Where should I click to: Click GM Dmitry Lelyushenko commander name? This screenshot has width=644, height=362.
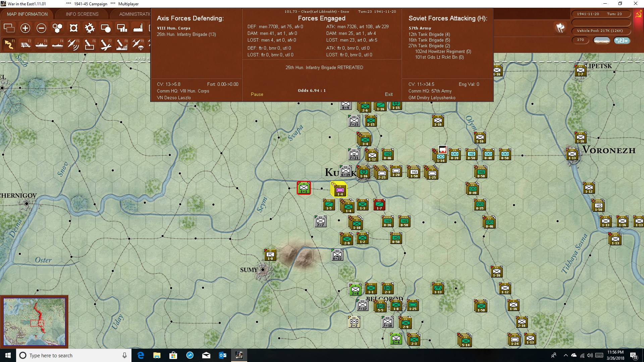tap(432, 98)
